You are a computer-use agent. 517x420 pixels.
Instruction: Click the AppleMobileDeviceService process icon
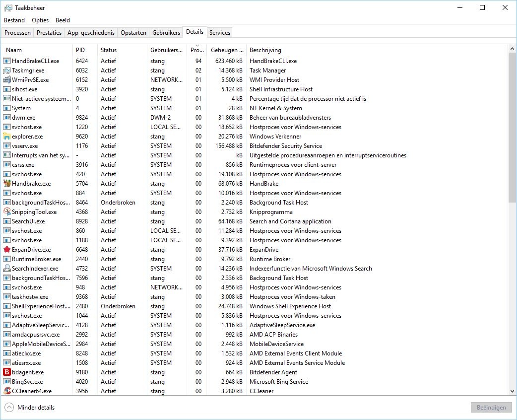pyautogui.click(x=6, y=344)
